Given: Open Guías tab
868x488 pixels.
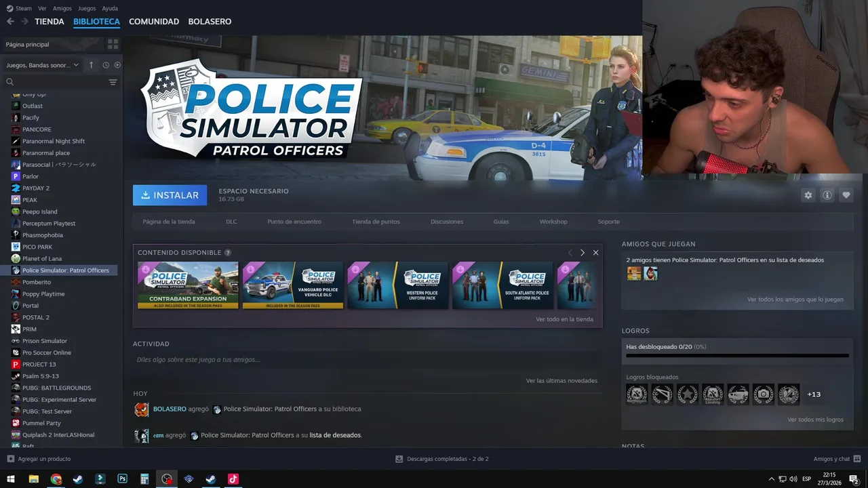Looking at the screenshot, I should [x=501, y=222].
